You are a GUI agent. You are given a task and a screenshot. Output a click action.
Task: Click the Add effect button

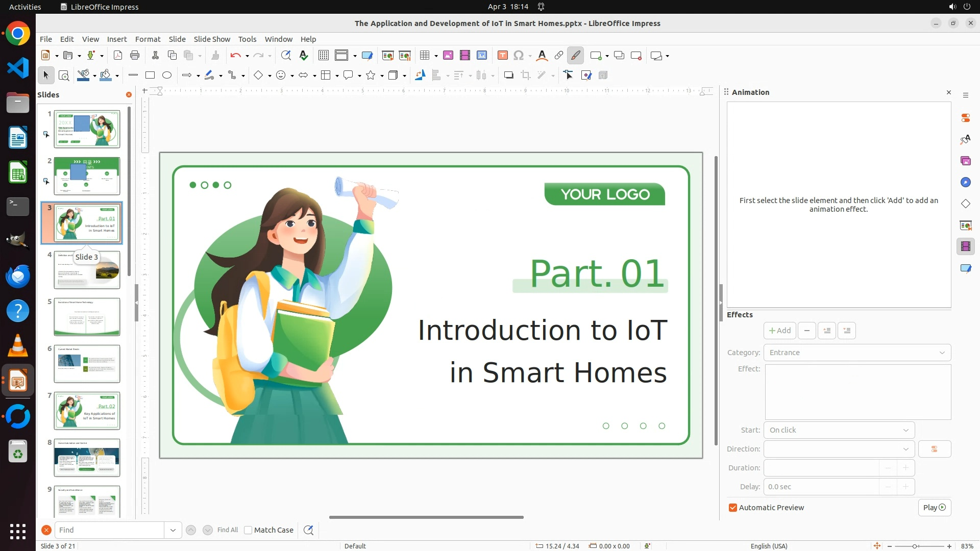pyautogui.click(x=779, y=331)
